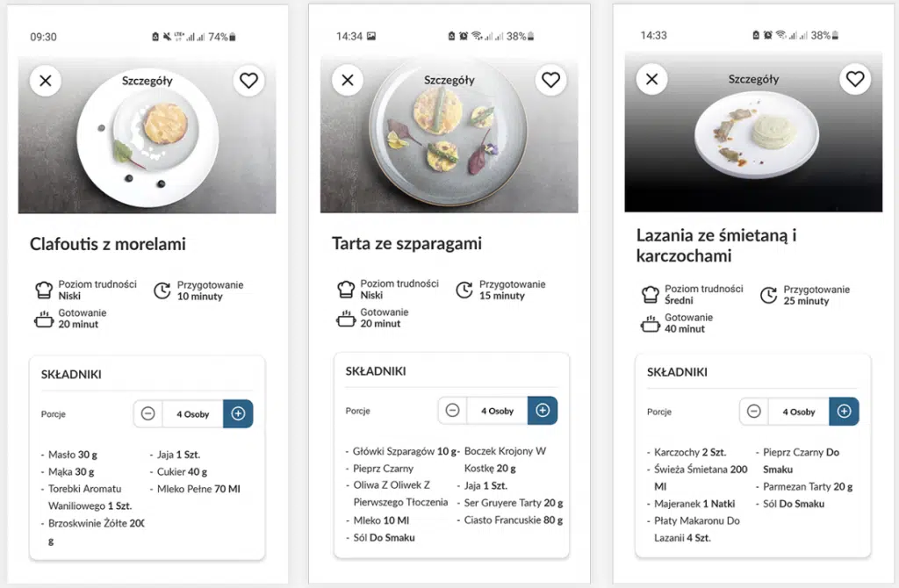This screenshot has height=588, width=899.
Task: Select the 4 Osoby field in Clafoutis
Action: 192,413
